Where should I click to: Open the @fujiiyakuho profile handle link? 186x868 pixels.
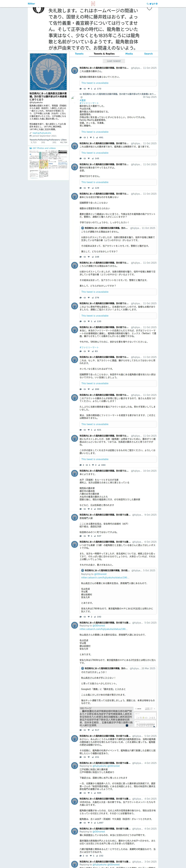36,102
